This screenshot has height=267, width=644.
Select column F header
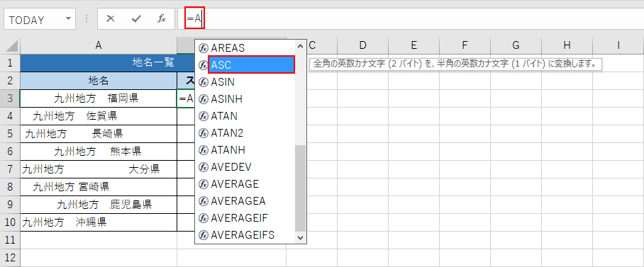(x=465, y=45)
